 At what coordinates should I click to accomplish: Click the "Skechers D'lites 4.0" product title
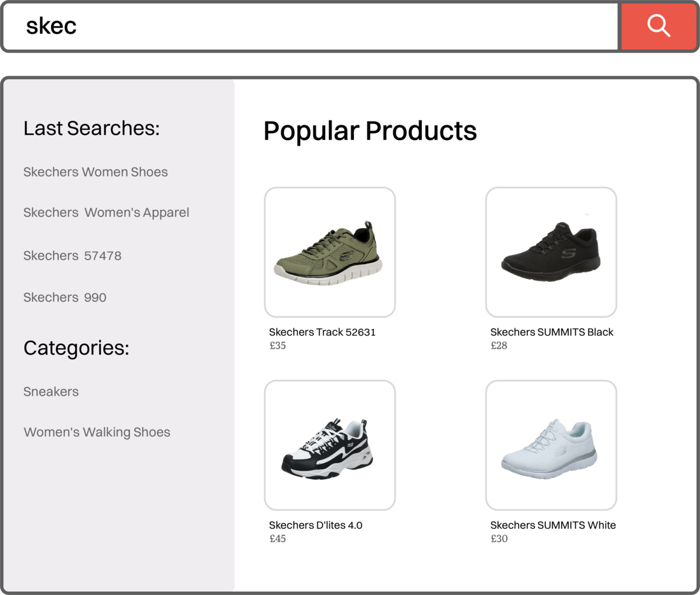pos(316,526)
